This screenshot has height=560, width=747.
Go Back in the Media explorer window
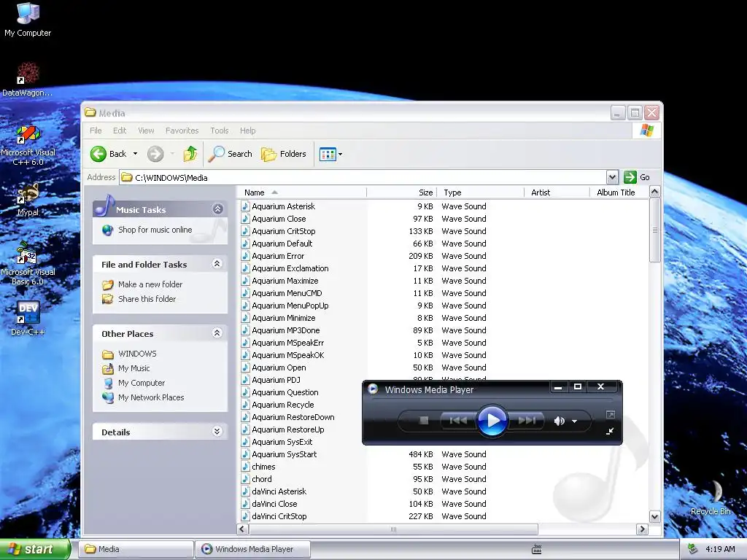109,154
